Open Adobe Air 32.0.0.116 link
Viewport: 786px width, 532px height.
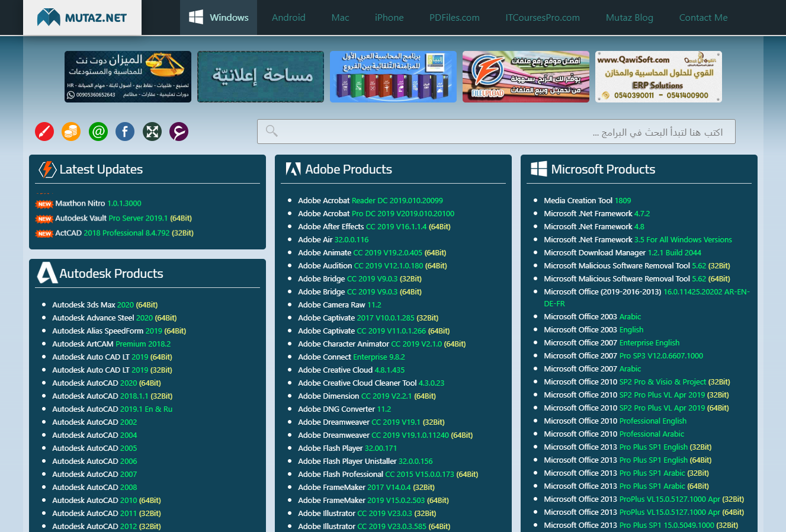tap(333, 239)
